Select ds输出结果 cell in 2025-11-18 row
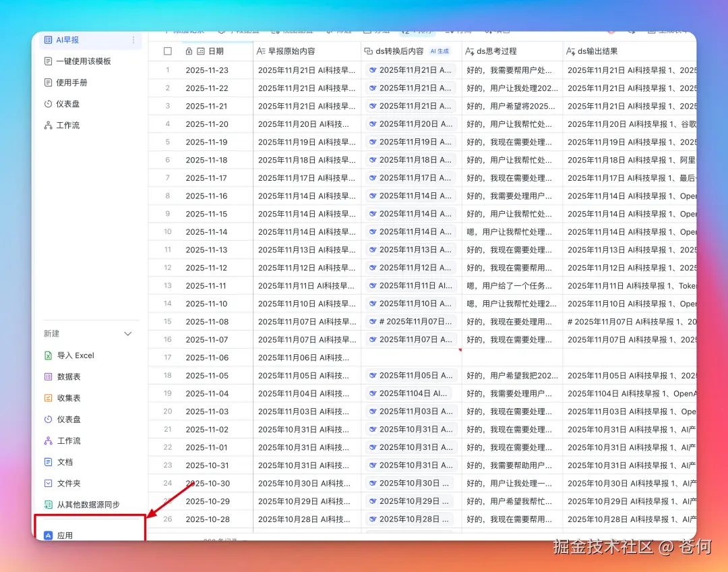 pyautogui.click(x=630, y=160)
